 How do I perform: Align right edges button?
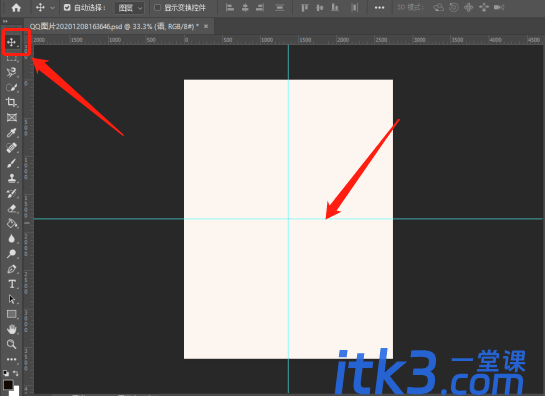260,7
